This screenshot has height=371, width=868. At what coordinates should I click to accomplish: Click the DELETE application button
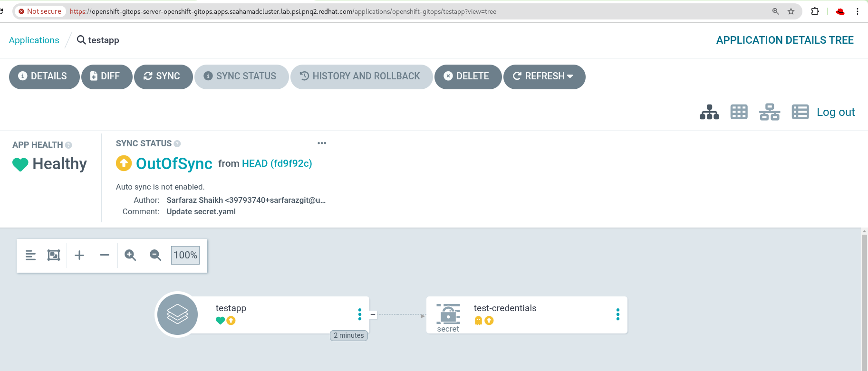[468, 76]
